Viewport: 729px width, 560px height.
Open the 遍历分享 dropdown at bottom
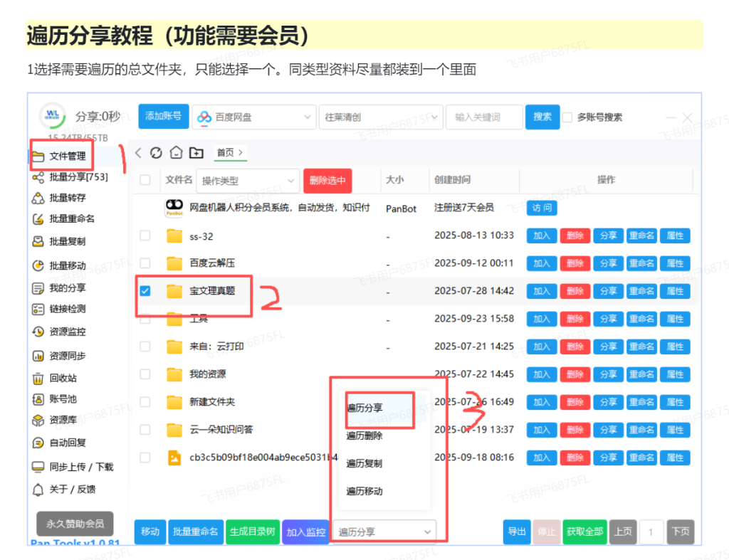pos(385,532)
